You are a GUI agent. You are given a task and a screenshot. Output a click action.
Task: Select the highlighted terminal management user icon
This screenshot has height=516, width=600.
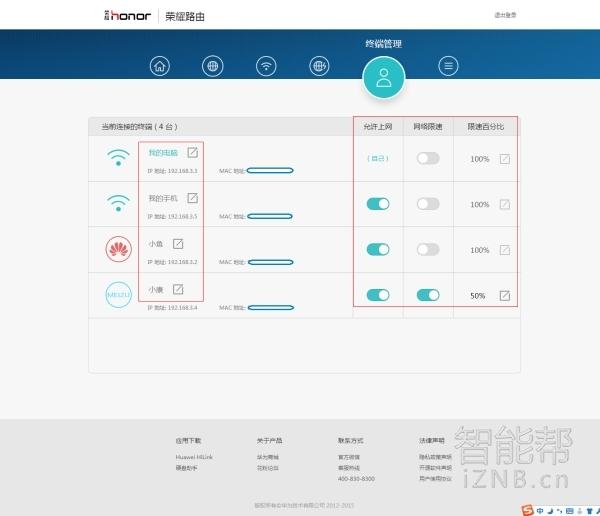click(383, 77)
